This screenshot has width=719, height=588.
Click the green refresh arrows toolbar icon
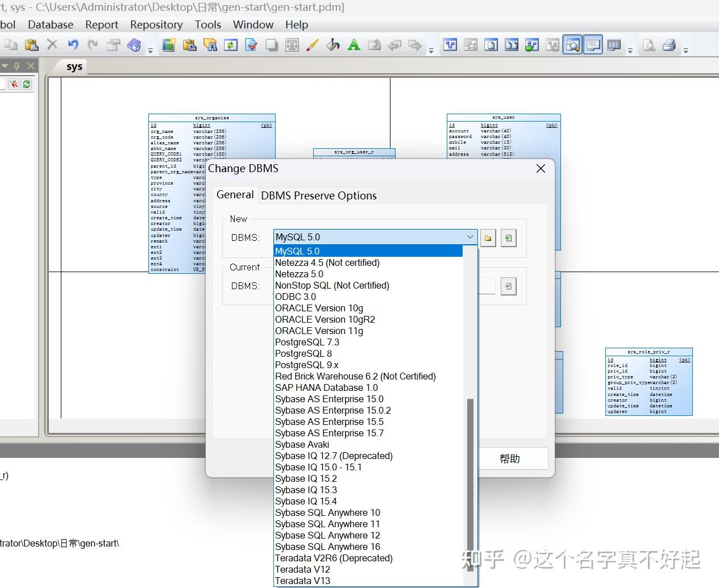click(x=231, y=45)
